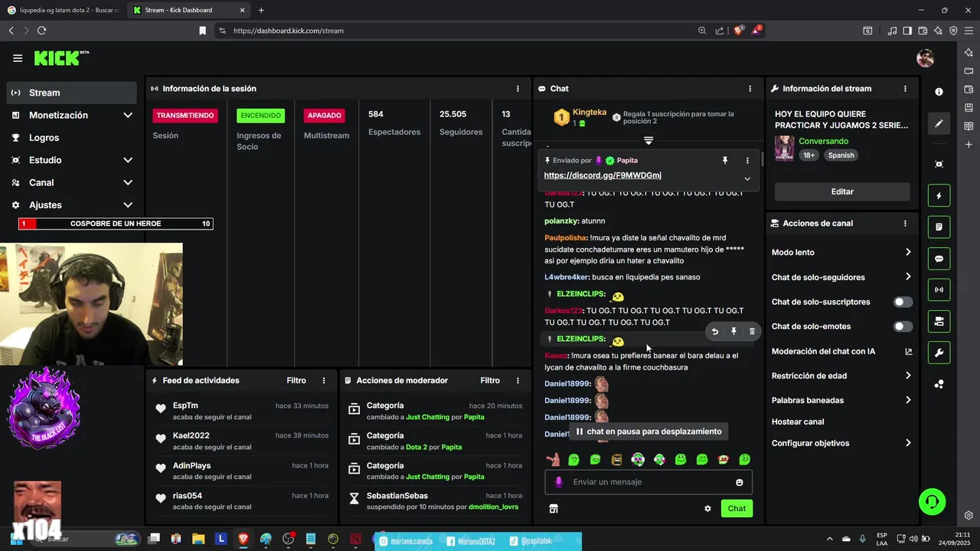Click the purple microphone icon in chat input
Viewport: 980px width, 551px height.
(559, 482)
